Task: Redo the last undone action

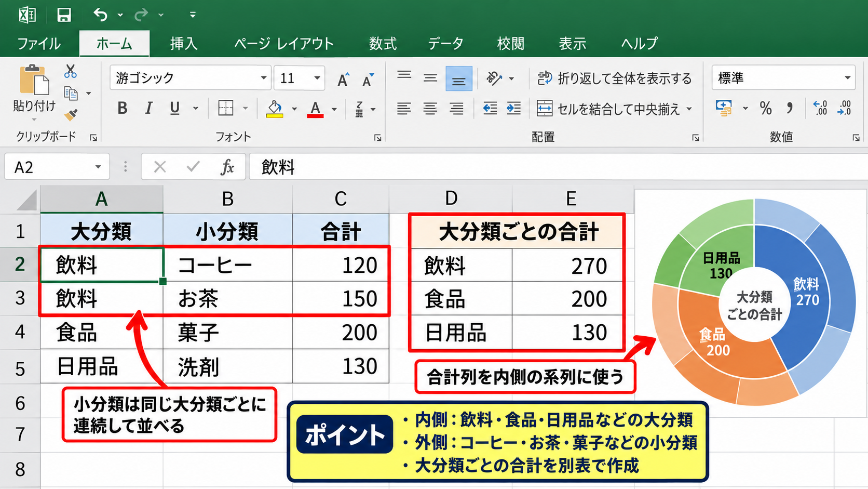Action: (x=141, y=15)
